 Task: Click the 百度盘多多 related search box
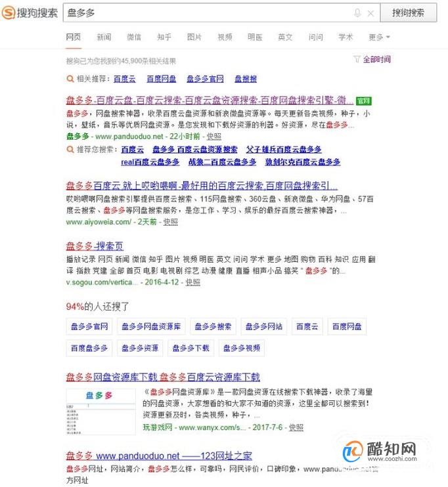pyautogui.click(x=89, y=348)
